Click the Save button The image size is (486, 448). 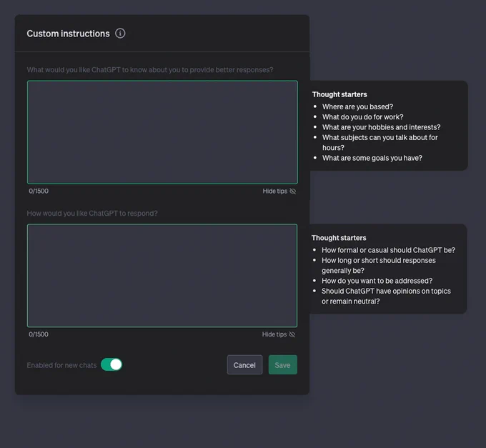pyautogui.click(x=283, y=365)
